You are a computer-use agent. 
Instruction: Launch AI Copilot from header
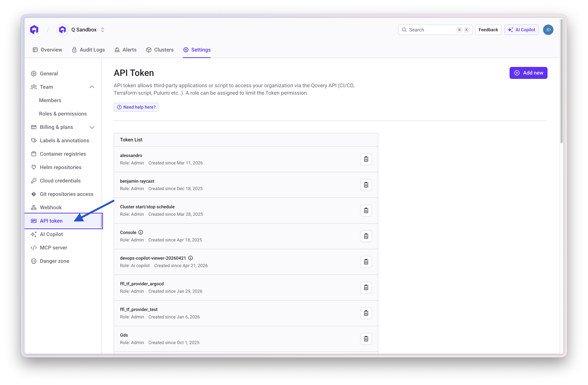521,30
